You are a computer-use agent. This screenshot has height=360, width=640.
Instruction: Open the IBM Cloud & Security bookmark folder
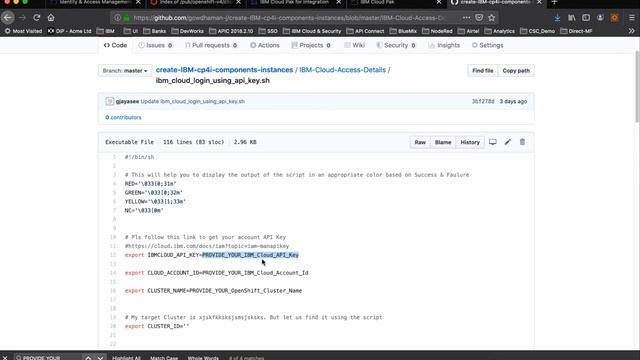[312, 31]
